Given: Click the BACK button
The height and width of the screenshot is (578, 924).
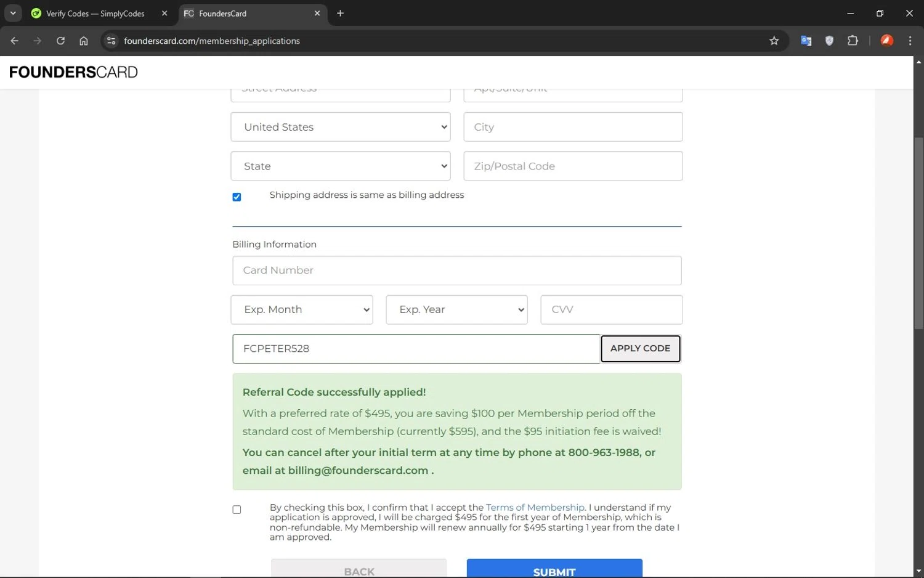Looking at the screenshot, I should [x=359, y=568].
